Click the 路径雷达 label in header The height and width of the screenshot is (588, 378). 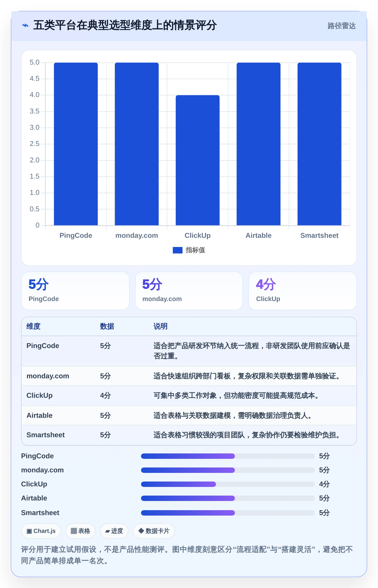342,26
